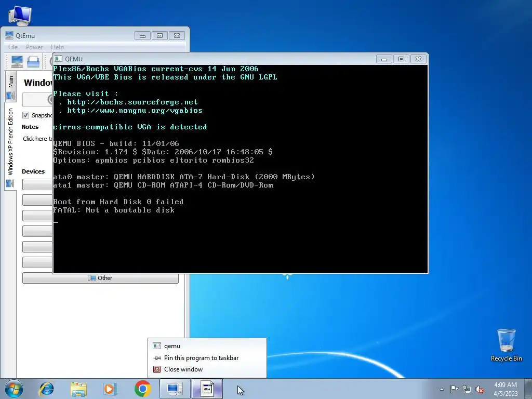This screenshot has height=399, width=532.
Task: Minimize the QEMU emulator window
Action: pyautogui.click(x=384, y=59)
